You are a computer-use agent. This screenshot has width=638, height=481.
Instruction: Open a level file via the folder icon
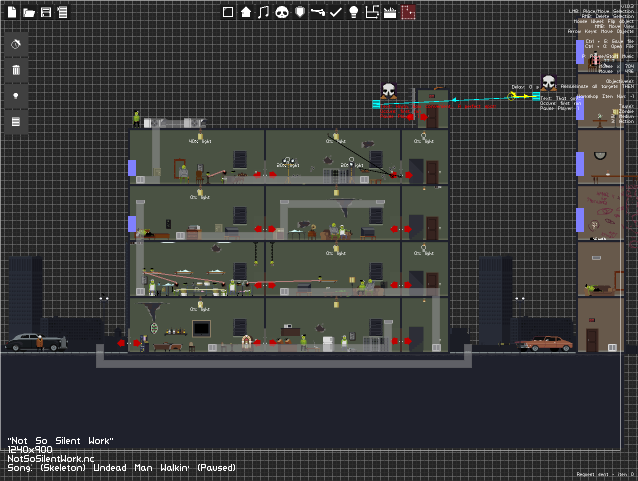(x=29, y=12)
